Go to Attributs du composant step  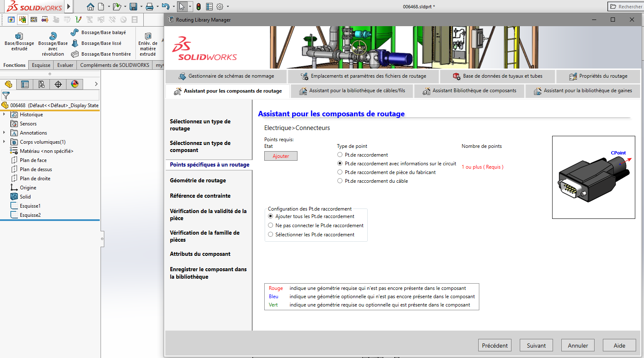(200, 254)
